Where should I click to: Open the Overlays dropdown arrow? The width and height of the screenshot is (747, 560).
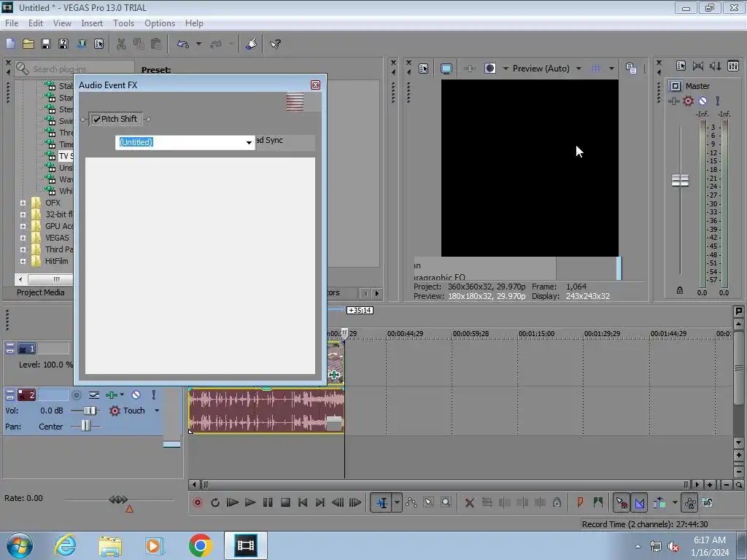point(611,69)
